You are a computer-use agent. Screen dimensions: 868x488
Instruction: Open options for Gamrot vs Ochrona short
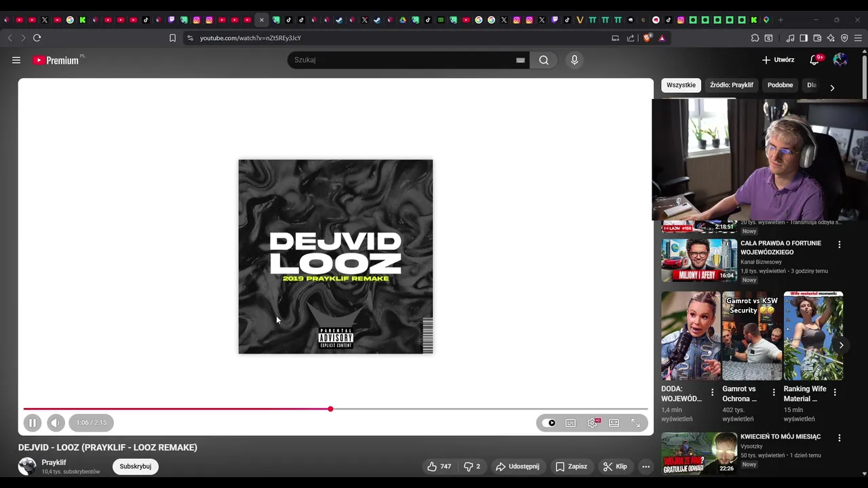774,392
